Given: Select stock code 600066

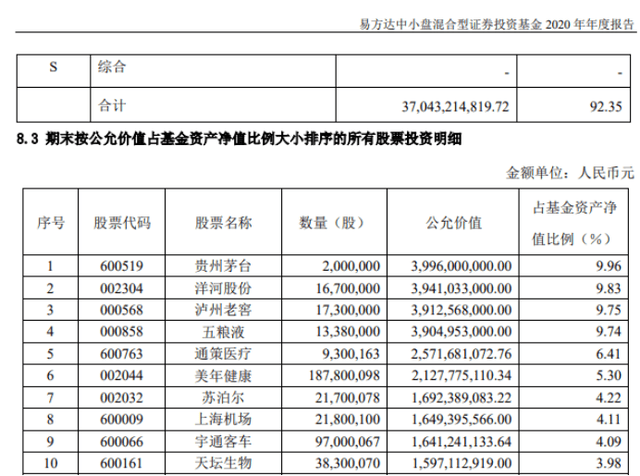Looking at the screenshot, I should click(122, 442).
